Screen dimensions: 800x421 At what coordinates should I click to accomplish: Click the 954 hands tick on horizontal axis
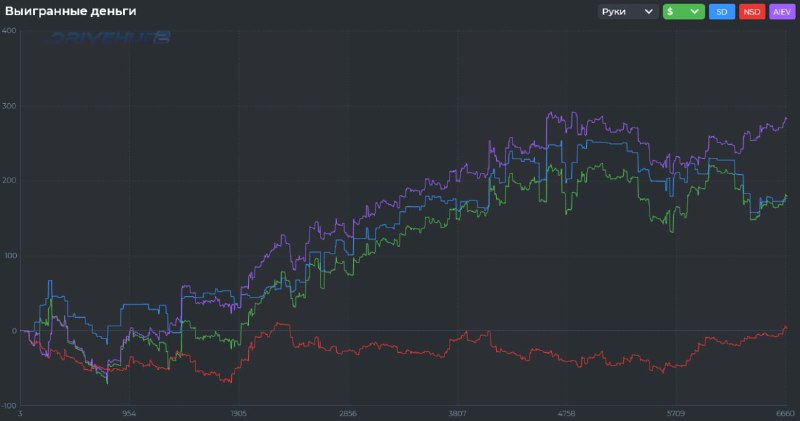(129, 413)
